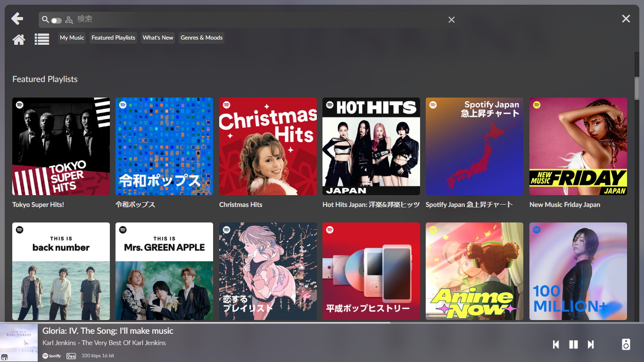The height and width of the screenshot is (362, 644).
Task: Toggle the search mode switch
Action: tap(57, 20)
